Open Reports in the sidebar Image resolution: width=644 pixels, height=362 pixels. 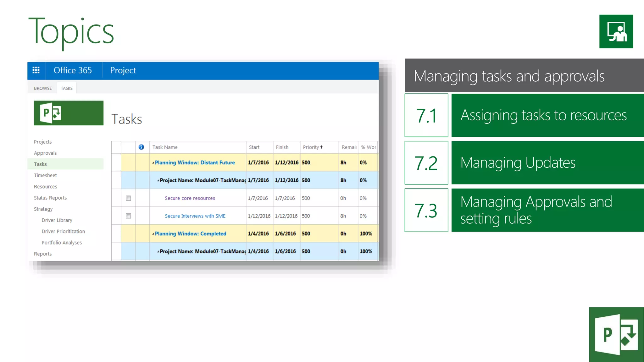click(43, 254)
